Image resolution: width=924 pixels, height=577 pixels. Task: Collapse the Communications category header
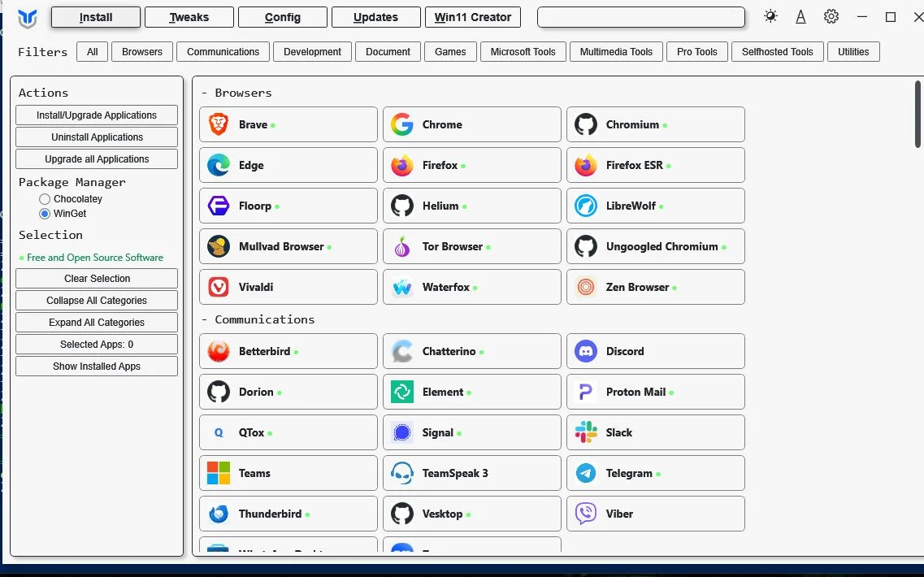click(x=258, y=319)
